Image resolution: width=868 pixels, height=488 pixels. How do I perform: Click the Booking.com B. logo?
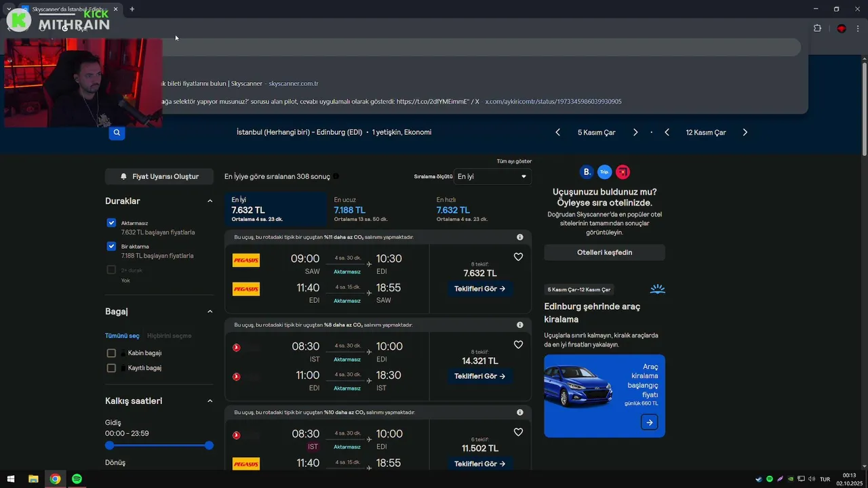587,171
